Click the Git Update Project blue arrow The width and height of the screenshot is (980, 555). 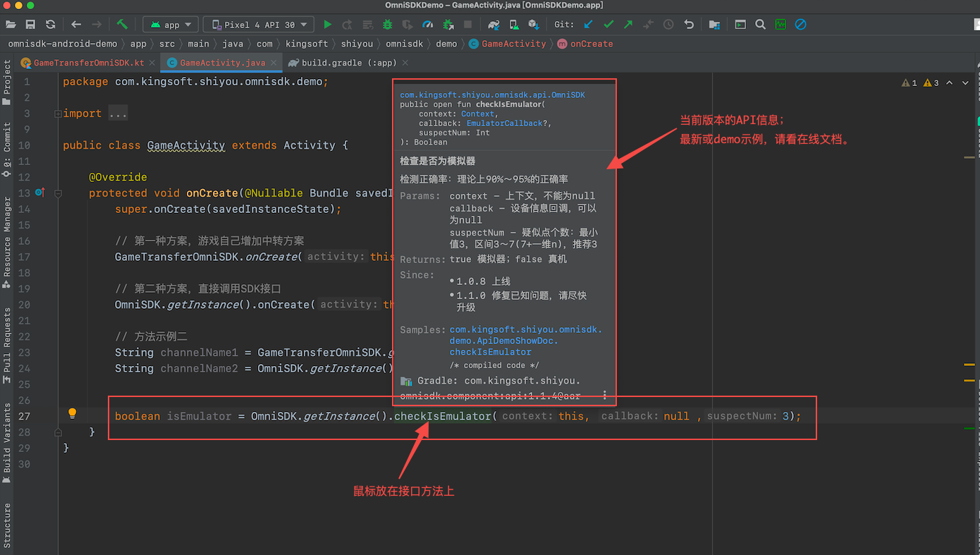(x=588, y=24)
